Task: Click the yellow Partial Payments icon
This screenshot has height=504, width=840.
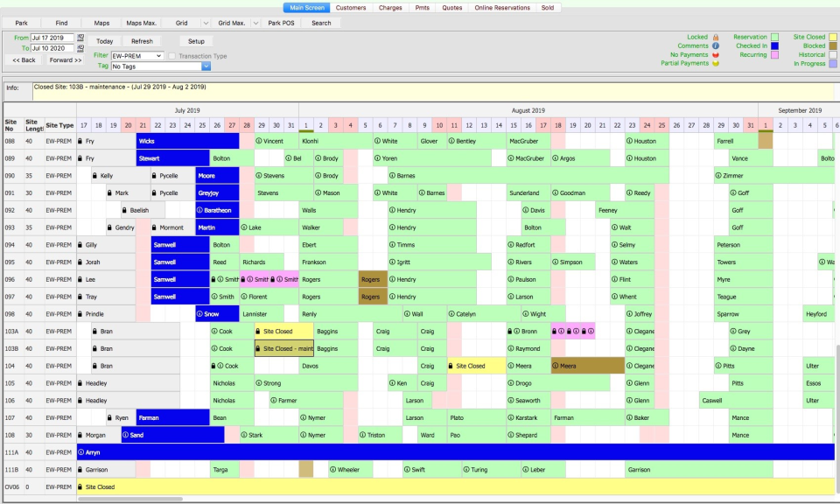Action: (716, 64)
